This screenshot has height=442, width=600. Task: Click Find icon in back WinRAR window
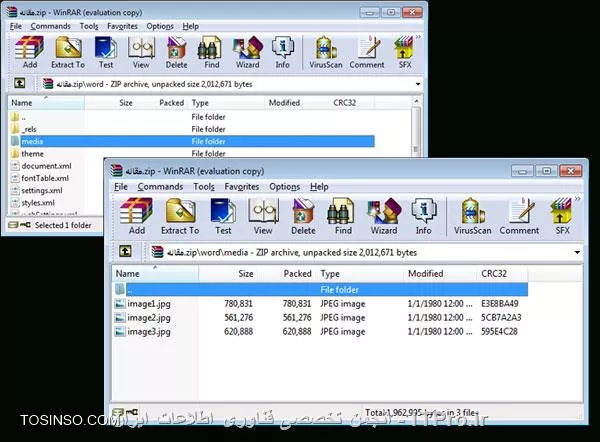pos(212,52)
